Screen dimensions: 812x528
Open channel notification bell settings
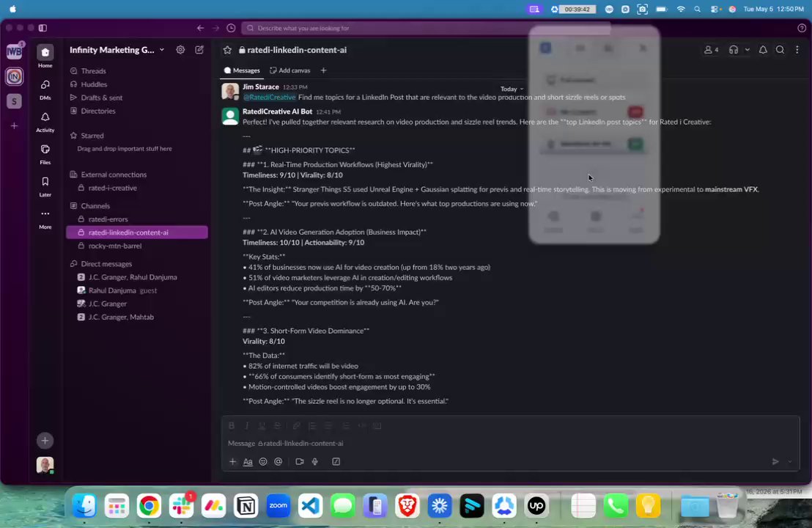click(763, 50)
